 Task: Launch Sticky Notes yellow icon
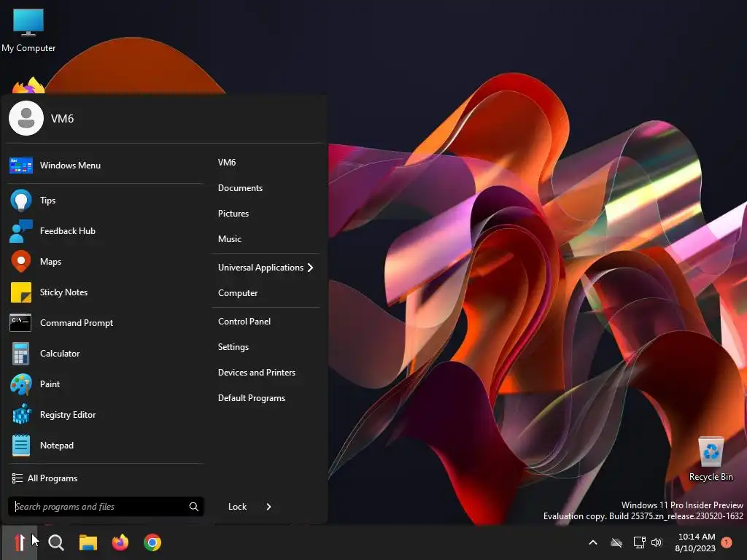click(21, 292)
